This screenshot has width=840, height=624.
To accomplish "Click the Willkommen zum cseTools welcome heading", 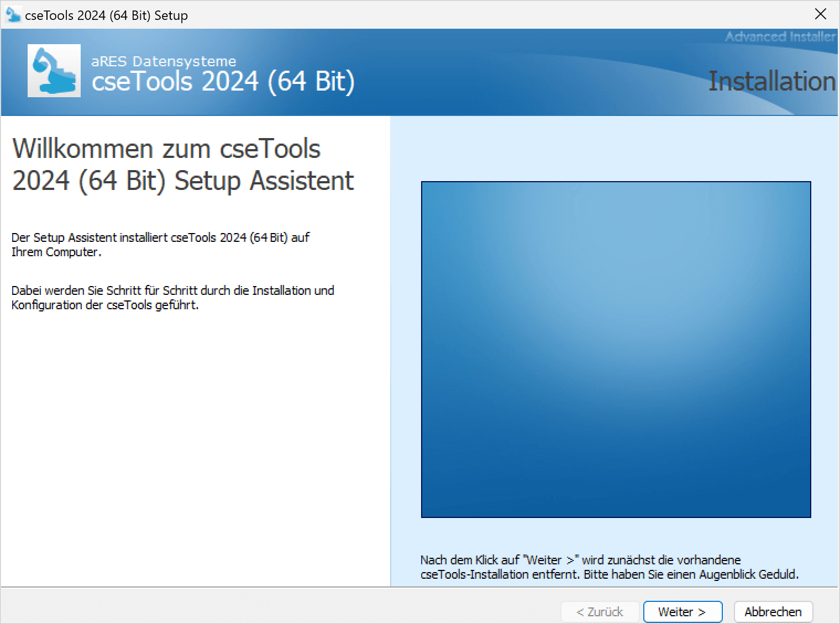I will [182, 165].
